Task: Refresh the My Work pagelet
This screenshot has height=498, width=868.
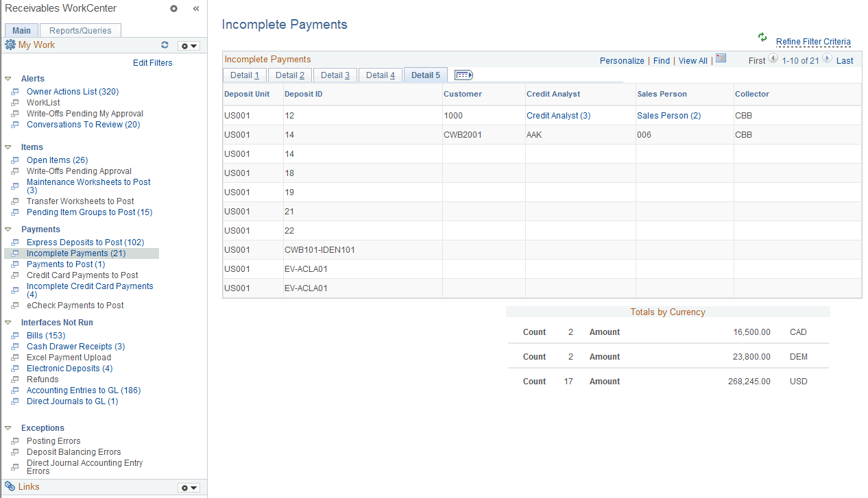Action: click(x=165, y=45)
